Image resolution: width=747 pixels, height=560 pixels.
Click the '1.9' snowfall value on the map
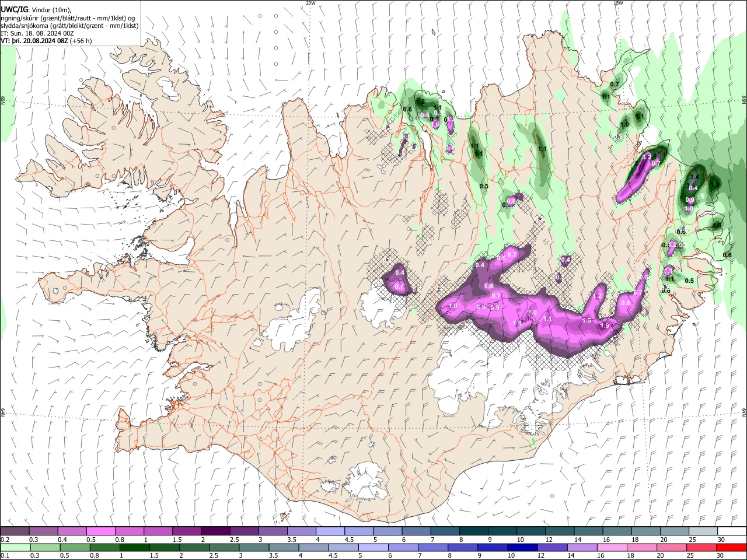tap(605, 326)
